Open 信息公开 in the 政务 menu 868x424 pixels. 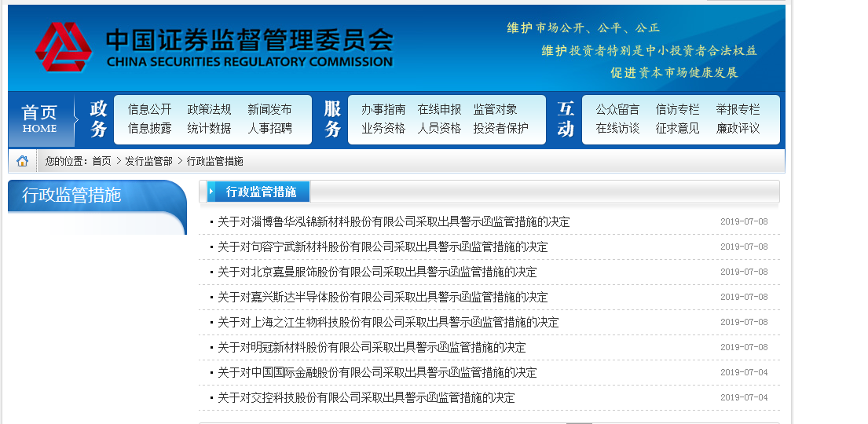point(149,110)
